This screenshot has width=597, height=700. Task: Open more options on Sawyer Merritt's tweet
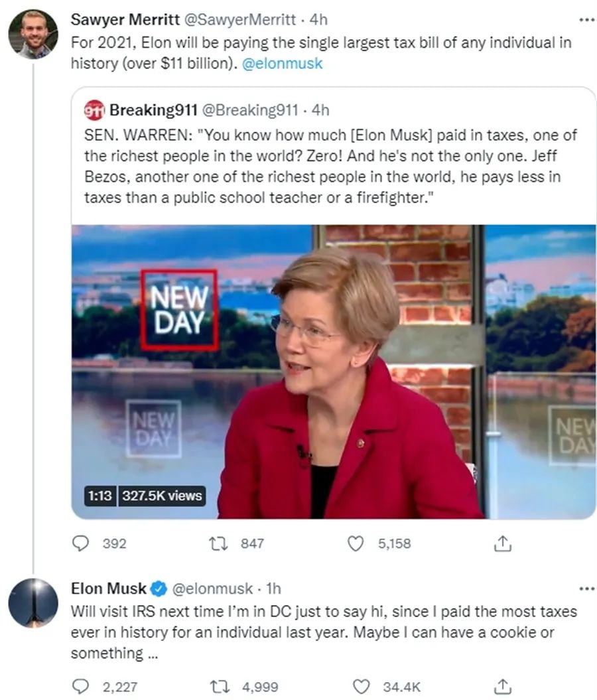point(586,20)
